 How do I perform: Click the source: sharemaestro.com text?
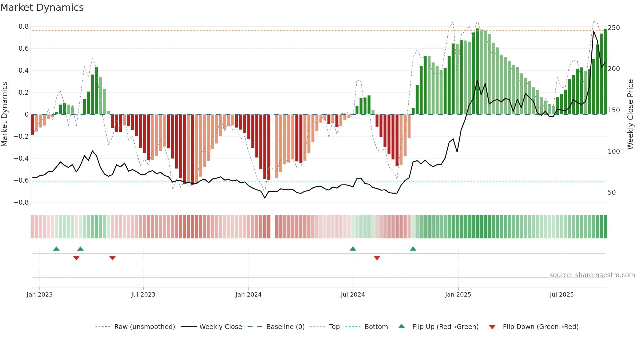tap(592, 275)
